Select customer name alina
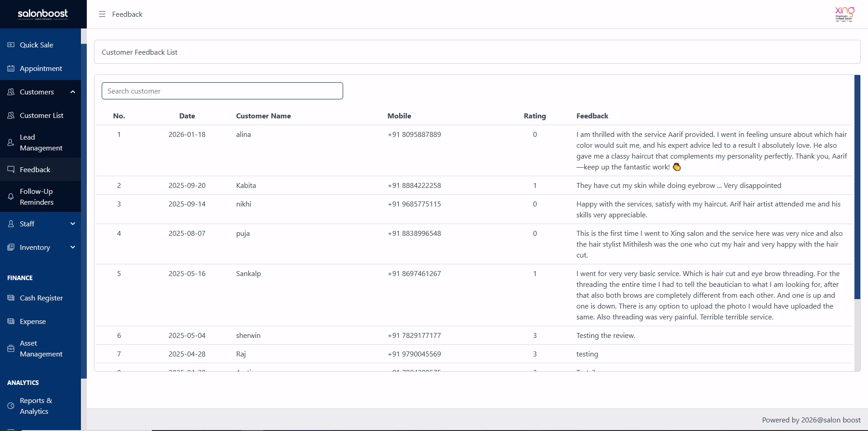868x431 pixels. [x=243, y=134]
